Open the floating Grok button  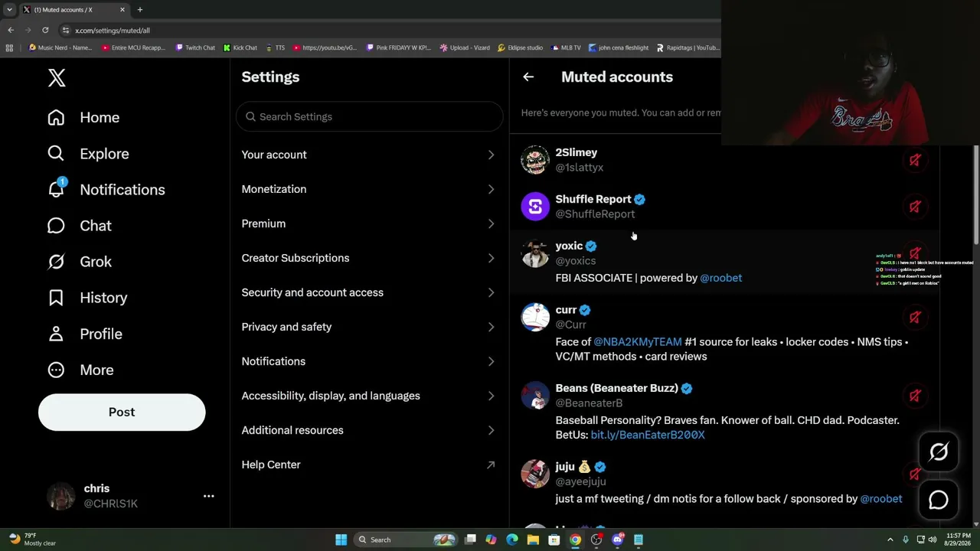[939, 452]
